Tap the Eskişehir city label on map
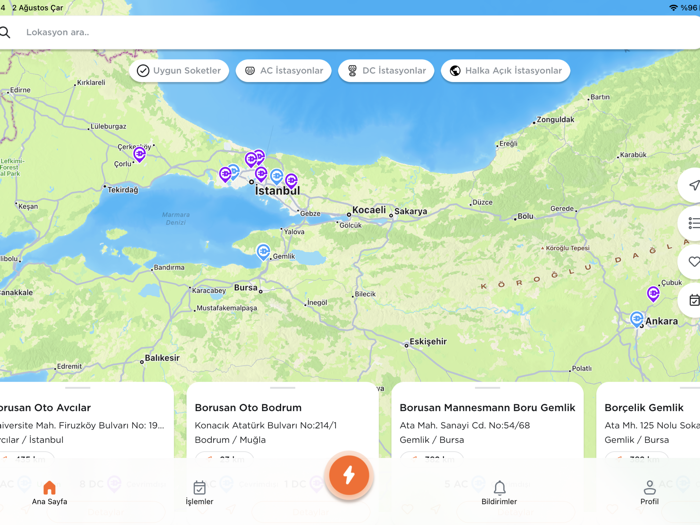The height and width of the screenshot is (525, 700). click(x=428, y=342)
